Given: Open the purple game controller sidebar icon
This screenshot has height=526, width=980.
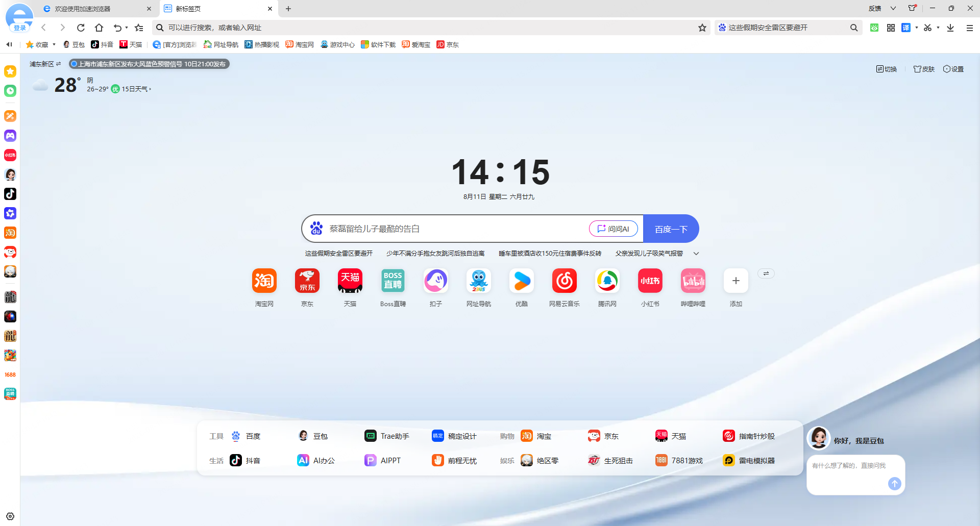Looking at the screenshot, I should (x=10, y=136).
